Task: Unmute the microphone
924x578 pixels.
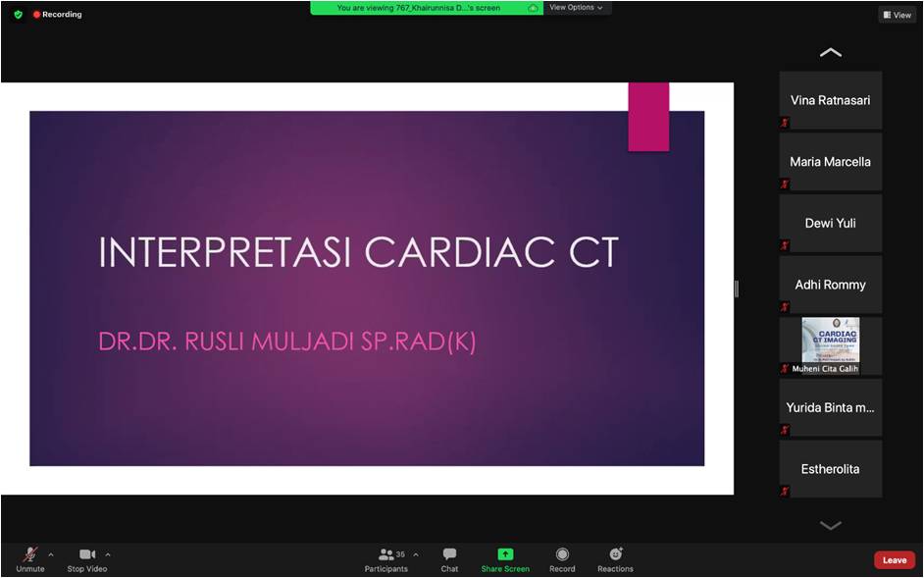Action: 30,555
